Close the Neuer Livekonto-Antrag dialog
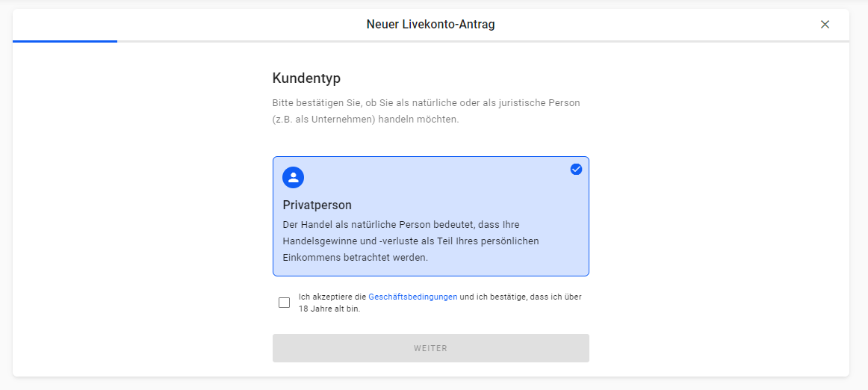This screenshot has width=868, height=390. tap(825, 25)
